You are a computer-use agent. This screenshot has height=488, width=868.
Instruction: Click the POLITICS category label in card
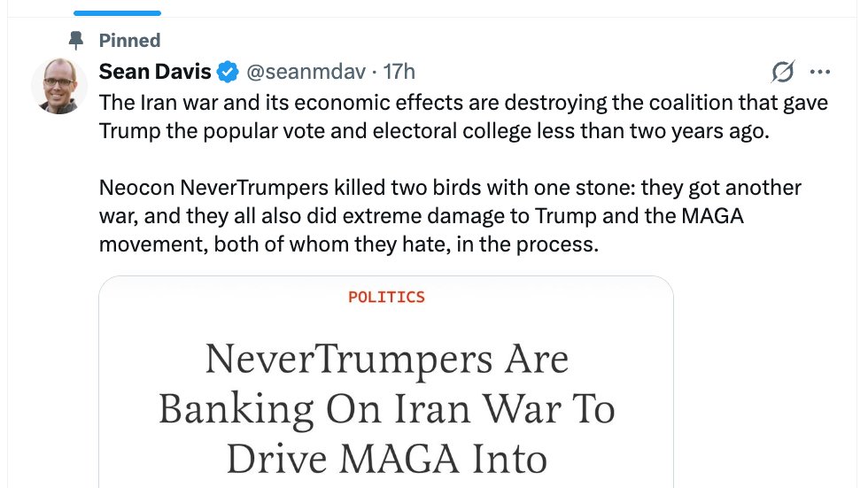pos(386,297)
